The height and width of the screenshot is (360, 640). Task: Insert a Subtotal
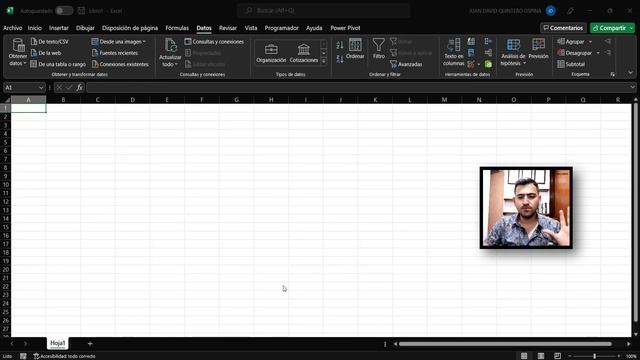click(x=571, y=64)
